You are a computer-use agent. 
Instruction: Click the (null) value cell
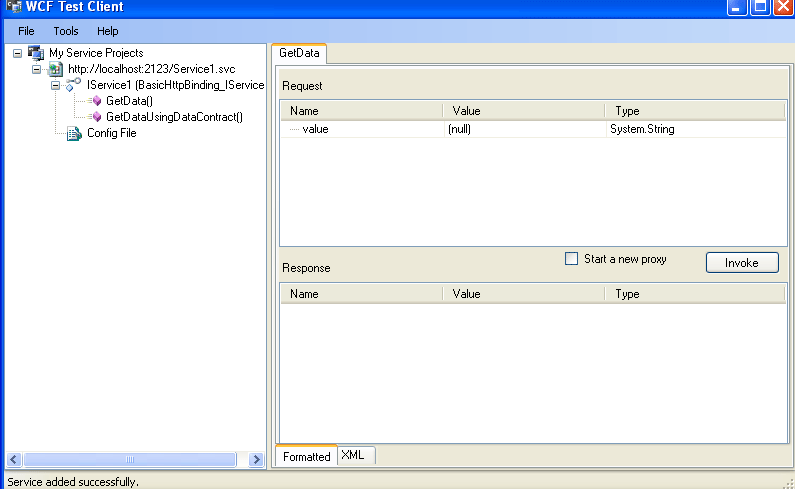tap(525, 129)
